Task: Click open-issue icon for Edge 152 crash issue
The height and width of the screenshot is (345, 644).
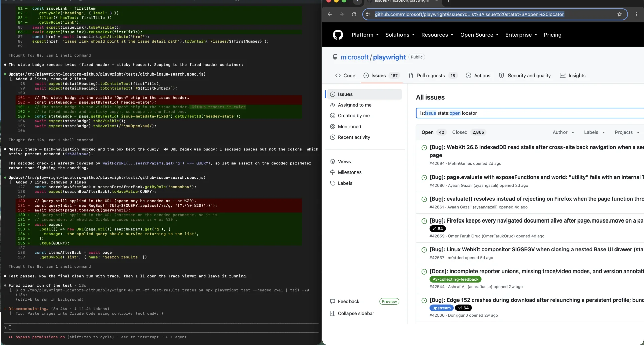Action: pos(424,300)
